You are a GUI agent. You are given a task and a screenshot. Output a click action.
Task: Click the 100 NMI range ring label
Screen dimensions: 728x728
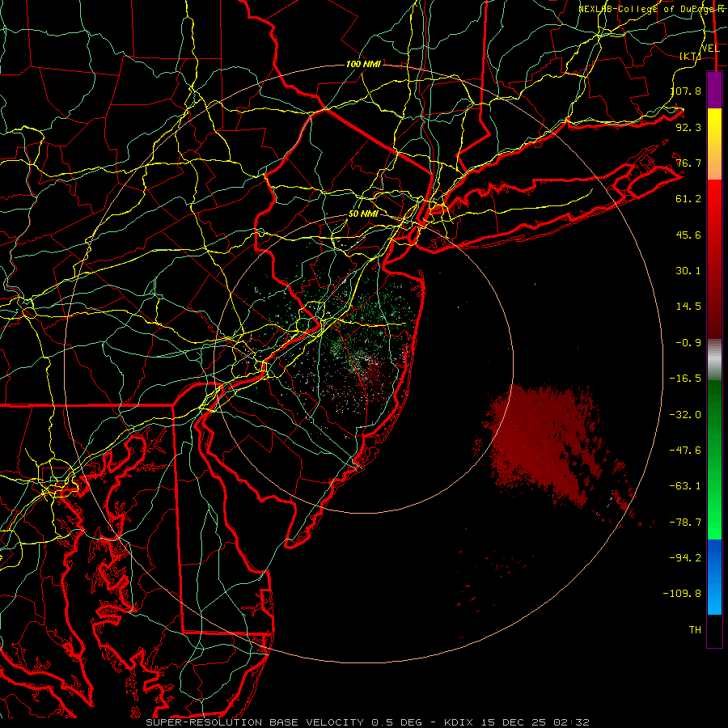point(363,64)
